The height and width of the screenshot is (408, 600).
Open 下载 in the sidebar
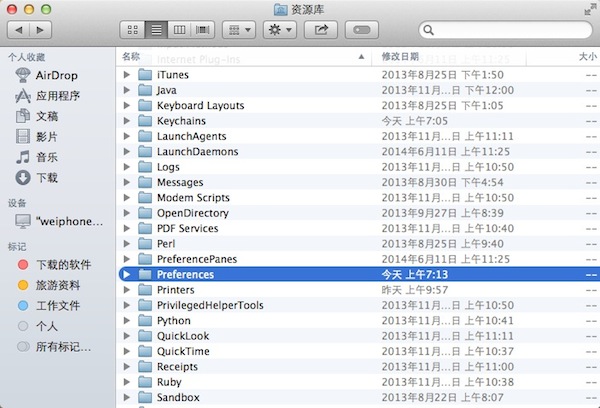pyautogui.click(x=37, y=178)
